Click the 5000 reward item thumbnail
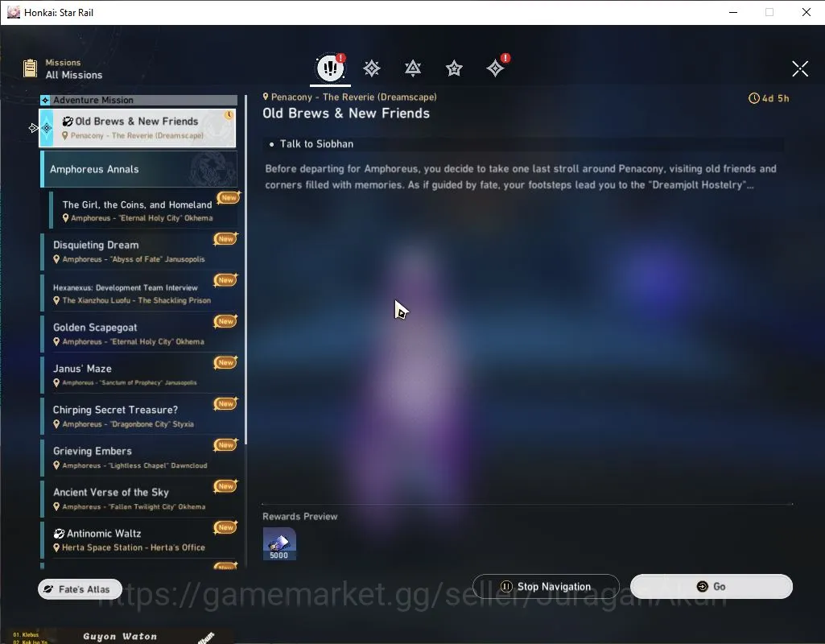Screen dimensions: 825x644 click(x=279, y=543)
